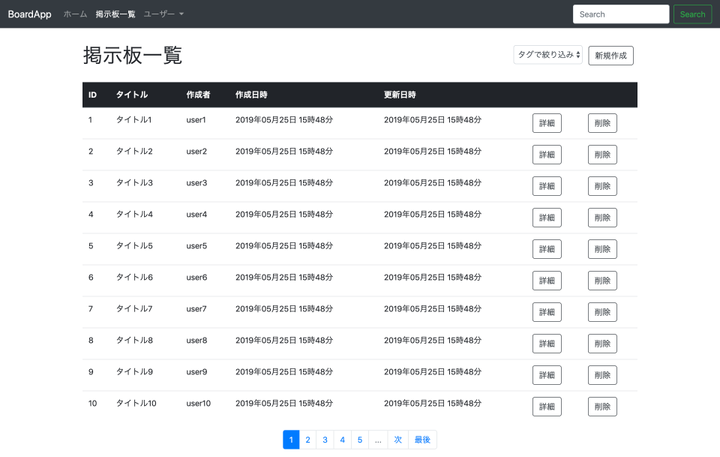Open 掲示板一覧 in the navbar
The image size is (720, 457).
click(115, 14)
